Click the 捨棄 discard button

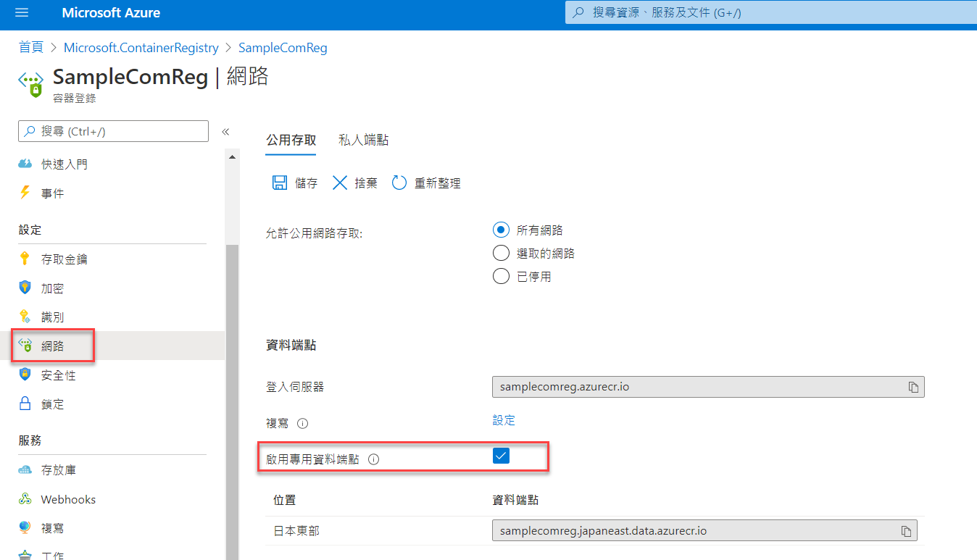coord(354,183)
